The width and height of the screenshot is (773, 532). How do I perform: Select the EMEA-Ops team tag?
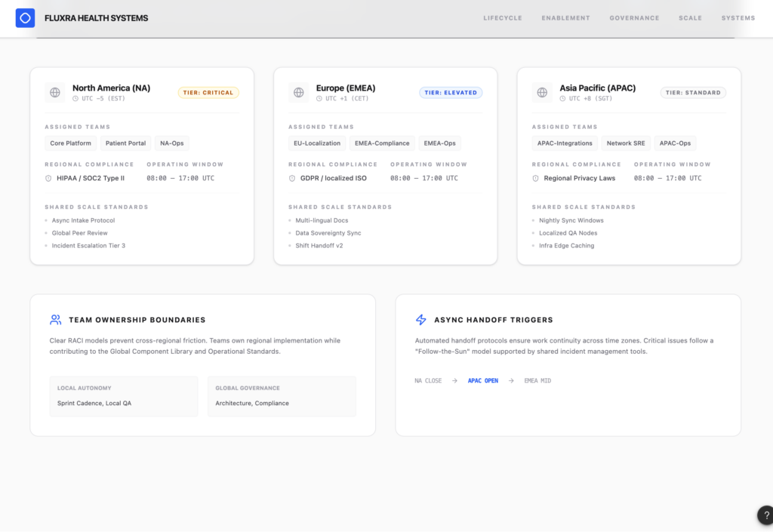click(440, 143)
